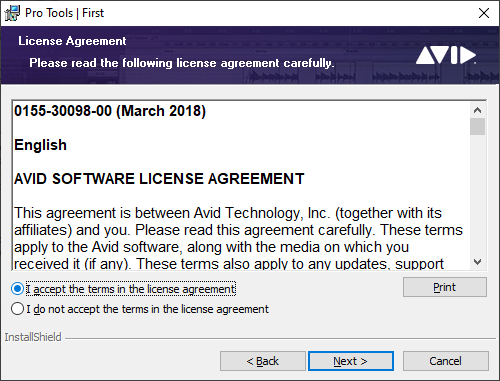
Task: Click the installer icon in the title bar
Action: 12,13
